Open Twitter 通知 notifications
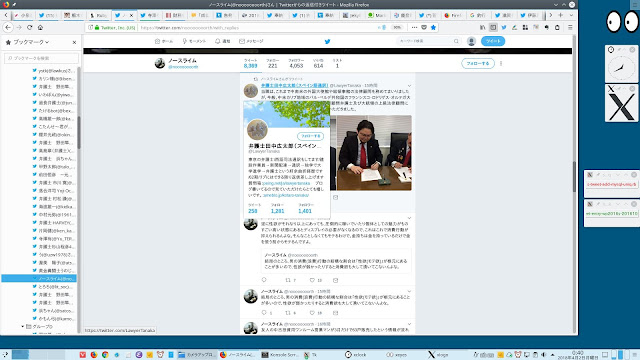640x360 pixels. (x=223, y=41)
